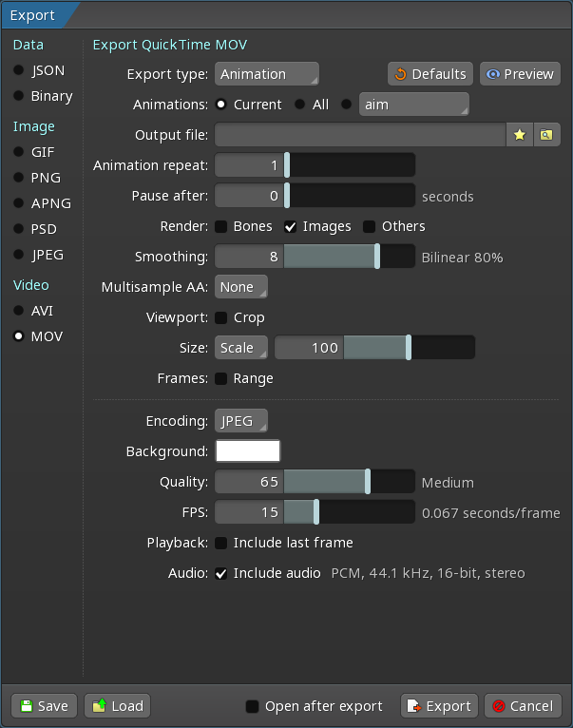
Task: Click the white Background color swatch
Action: coord(248,451)
